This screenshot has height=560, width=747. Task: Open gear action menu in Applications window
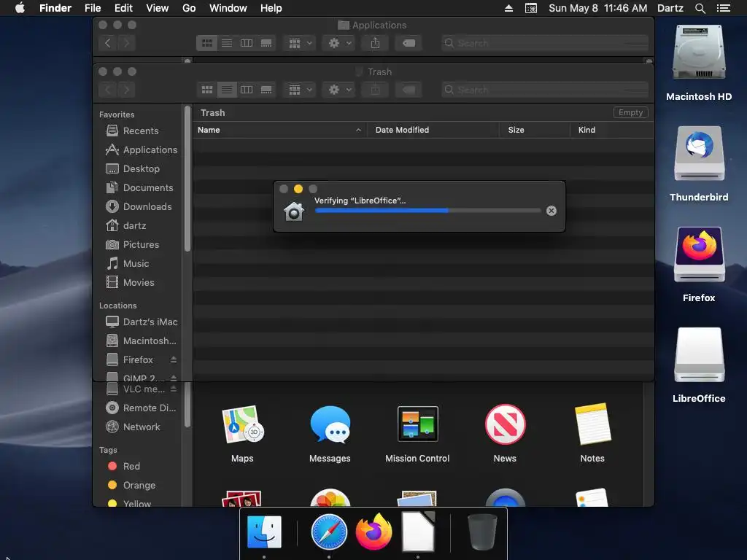(x=339, y=43)
